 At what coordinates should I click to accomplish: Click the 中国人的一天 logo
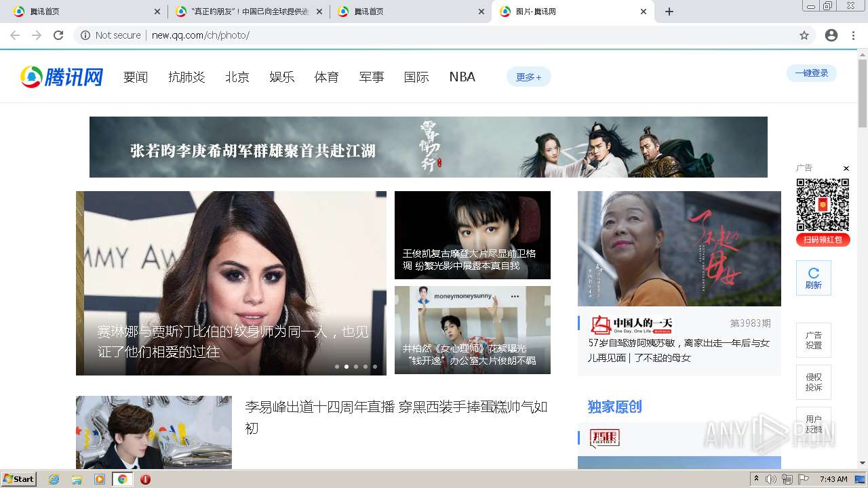(631, 325)
